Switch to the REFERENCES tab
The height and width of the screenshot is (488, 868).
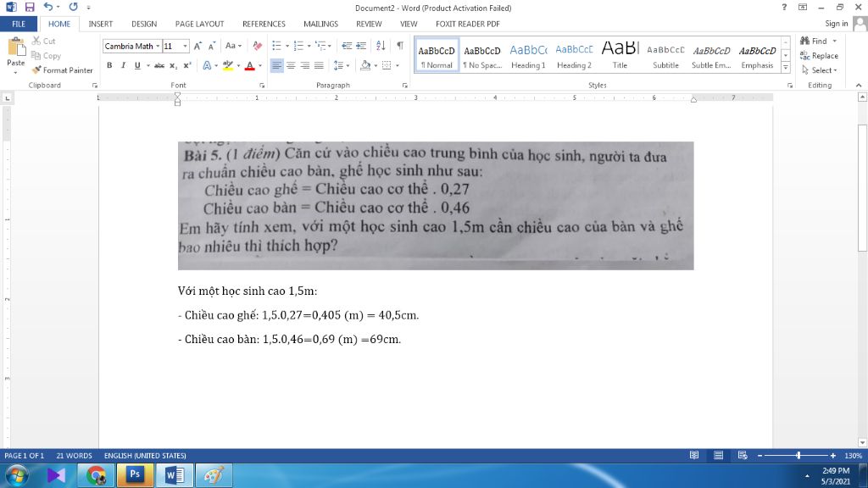tap(264, 24)
